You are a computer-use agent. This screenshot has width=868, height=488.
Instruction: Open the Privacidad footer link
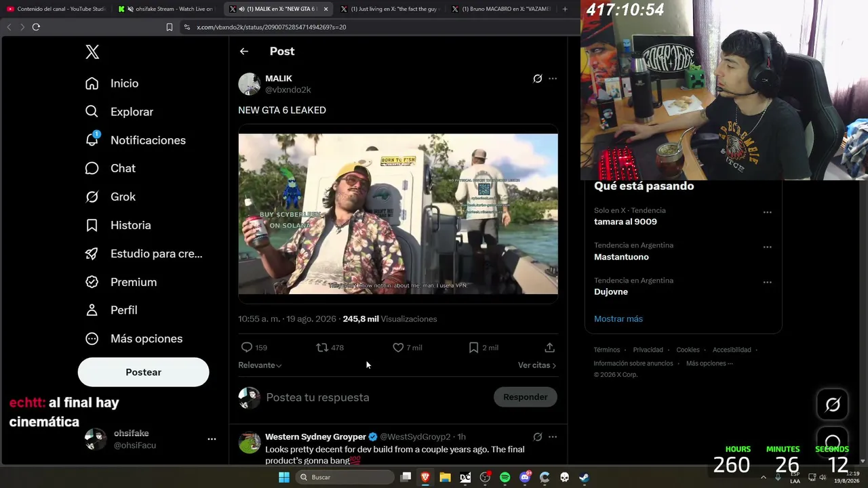(x=648, y=350)
